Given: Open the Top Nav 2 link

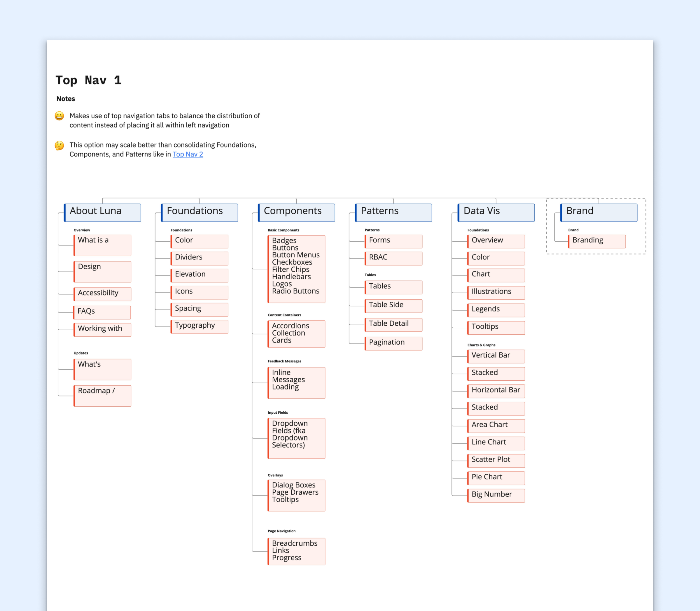Looking at the screenshot, I should click(x=188, y=154).
